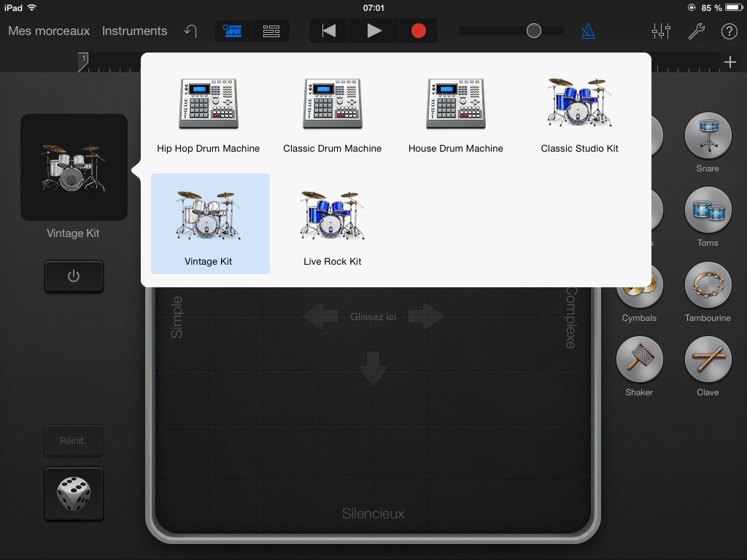Open the help question mark
The width and height of the screenshot is (747, 560).
click(x=729, y=31)
